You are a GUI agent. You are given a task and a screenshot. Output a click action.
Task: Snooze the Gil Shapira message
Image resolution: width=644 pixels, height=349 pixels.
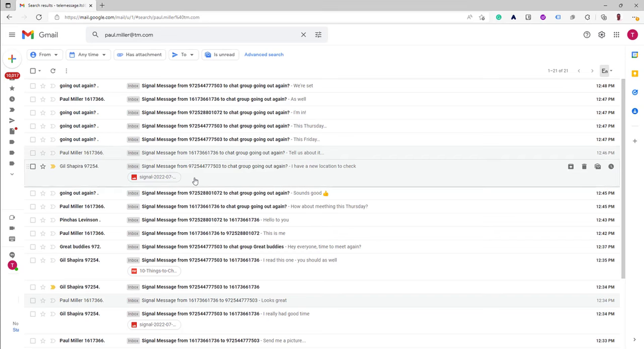(x=611, y=166)
